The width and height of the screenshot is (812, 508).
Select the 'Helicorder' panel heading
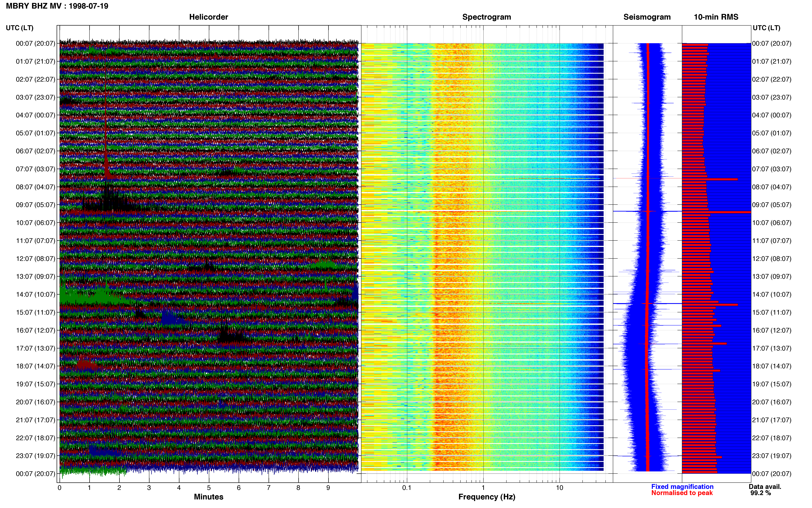209,17
